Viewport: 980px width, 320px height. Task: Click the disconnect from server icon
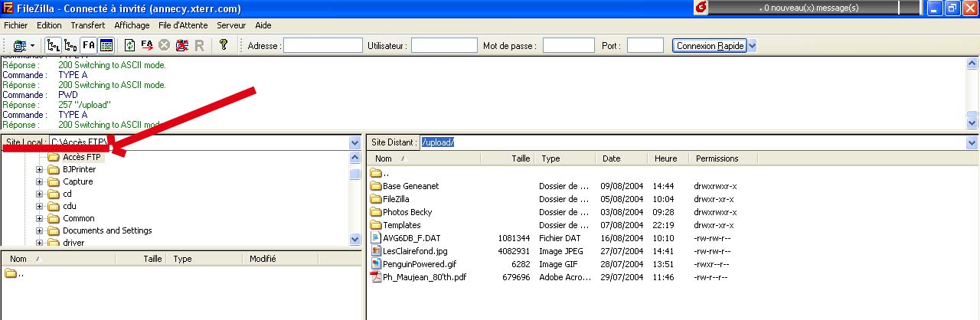coord(182,46)
